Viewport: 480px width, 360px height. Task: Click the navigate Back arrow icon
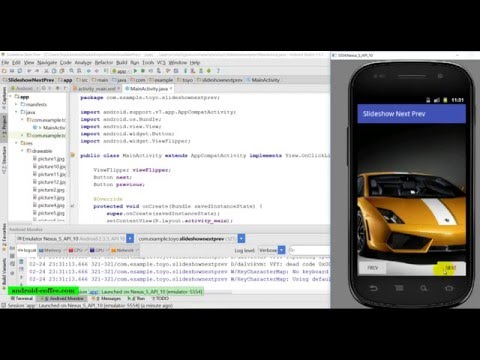click(x=89, y=71)
